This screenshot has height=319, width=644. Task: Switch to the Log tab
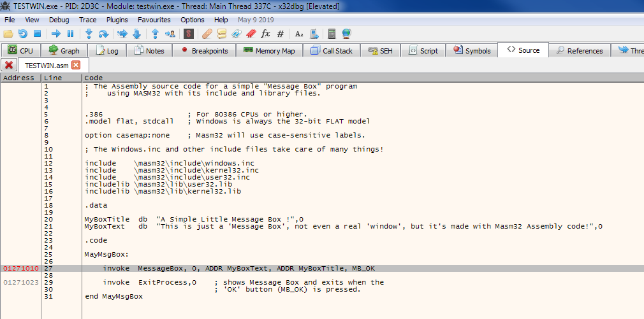click(x=106, y=50)
